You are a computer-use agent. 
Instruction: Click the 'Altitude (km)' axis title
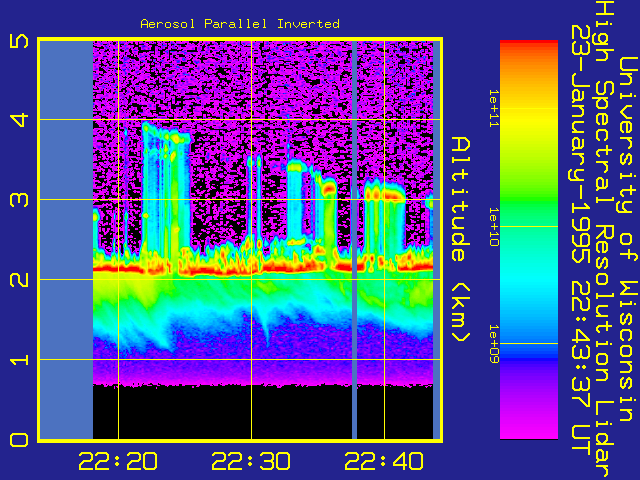click(x=461, y=240)
